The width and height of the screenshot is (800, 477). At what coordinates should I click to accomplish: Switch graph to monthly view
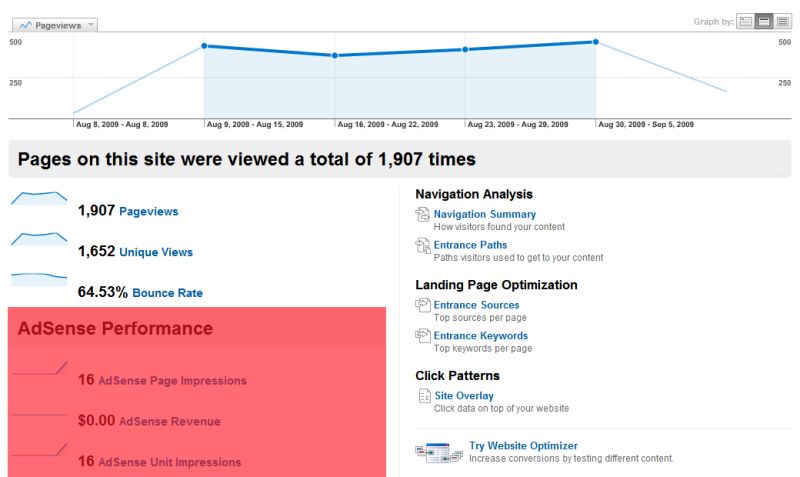782,22
